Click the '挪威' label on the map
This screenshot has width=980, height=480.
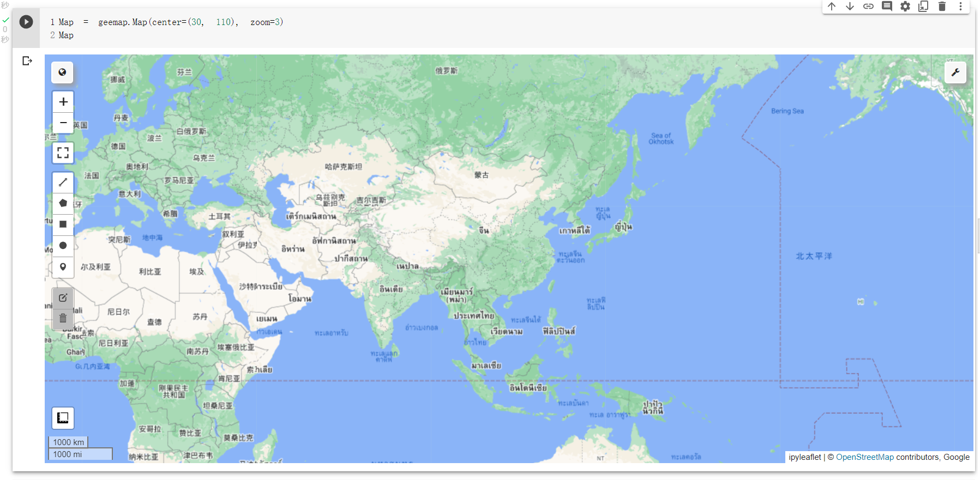pos(118,80)
